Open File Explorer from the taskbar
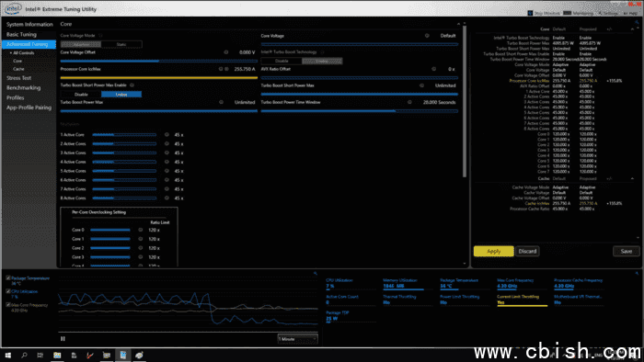This screenshot has height=362, width=644. click(57, 355)
